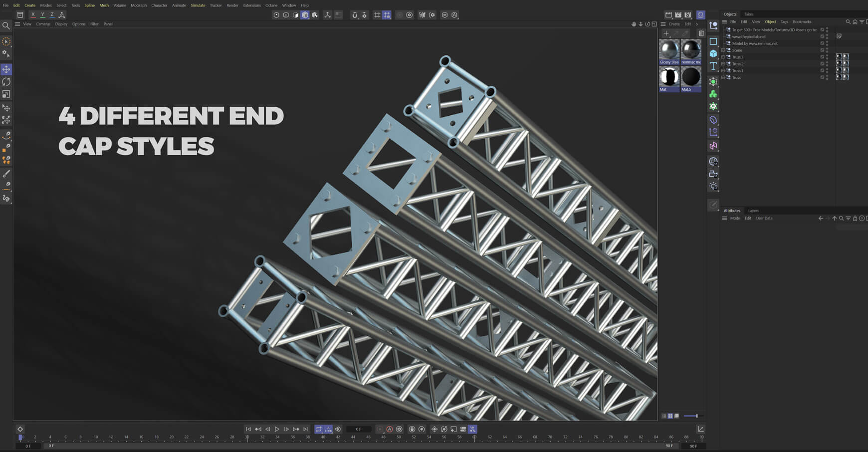Click the coordinate system icon beside Z axis
Image resolution: width=868 pixels, height=452 pixels.
pos(62,15)
